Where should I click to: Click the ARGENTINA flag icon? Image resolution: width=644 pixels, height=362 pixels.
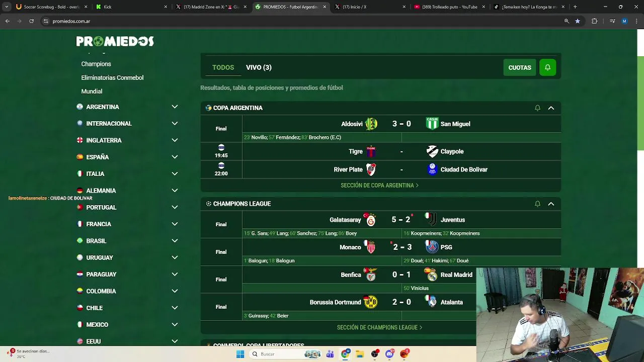click(79, 107)
